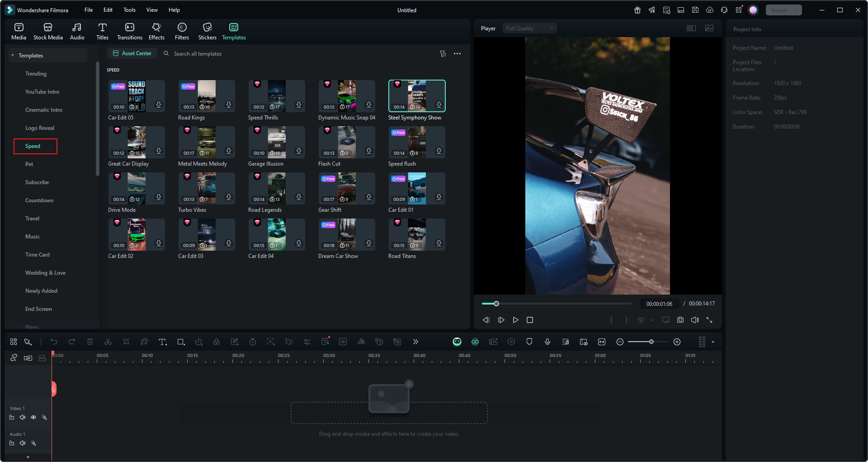Hide the Video 1 track
The height and width of the screenshot is (462, 868).
tap(33, 418)
